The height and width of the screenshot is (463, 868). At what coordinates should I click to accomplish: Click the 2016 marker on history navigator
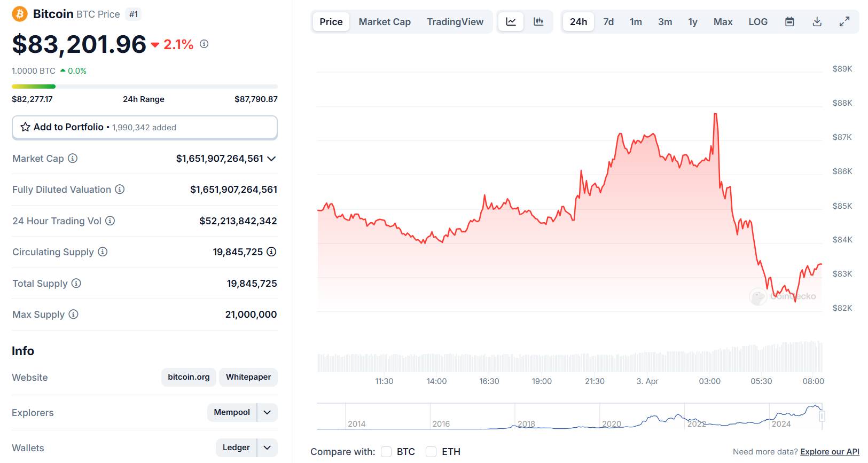[x=441, y=424]
